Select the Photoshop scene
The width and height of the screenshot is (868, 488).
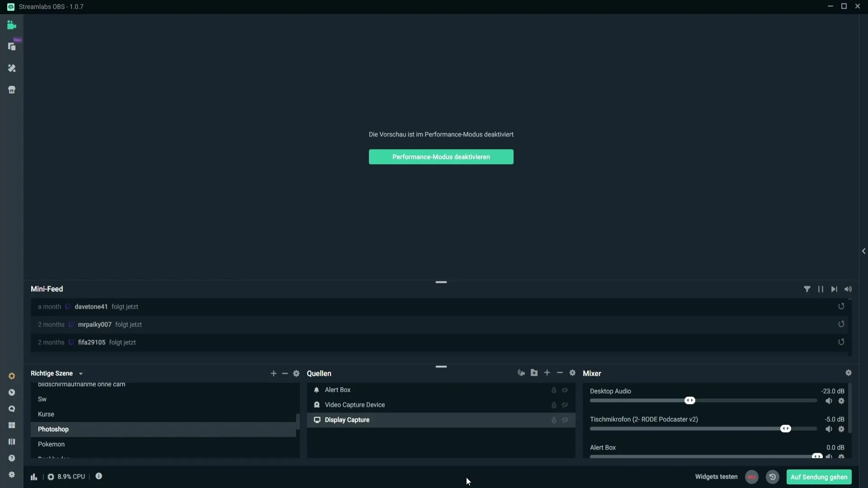click(163, 429)
